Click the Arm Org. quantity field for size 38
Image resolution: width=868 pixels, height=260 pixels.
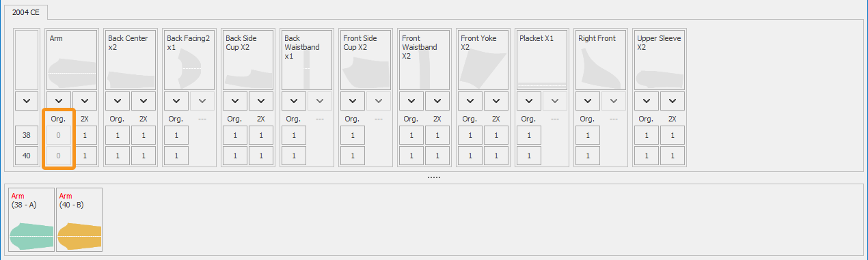[59, 135]
